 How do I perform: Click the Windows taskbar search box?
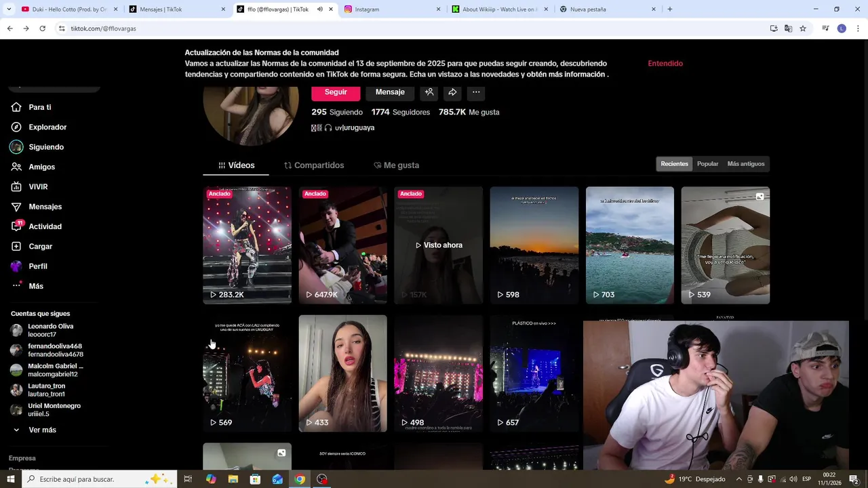tap(99, 479)
